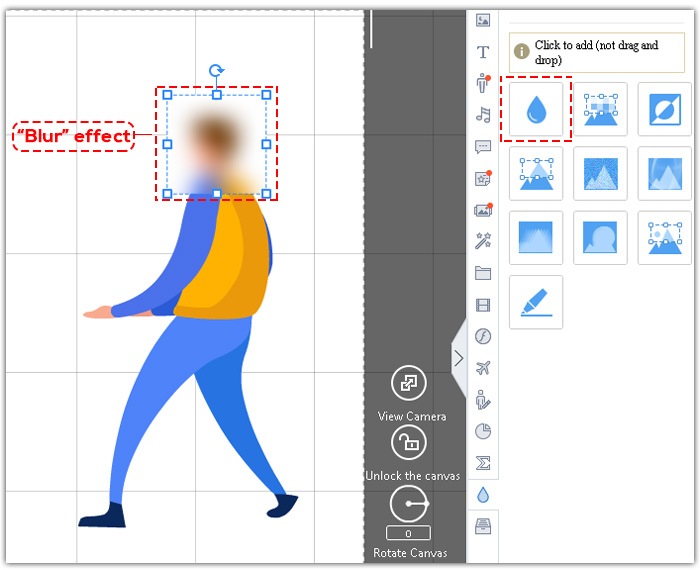The width and height of the screenshot is (700, 570).
Task: Open the speech bubble callout category
Action: pos(483,146)
